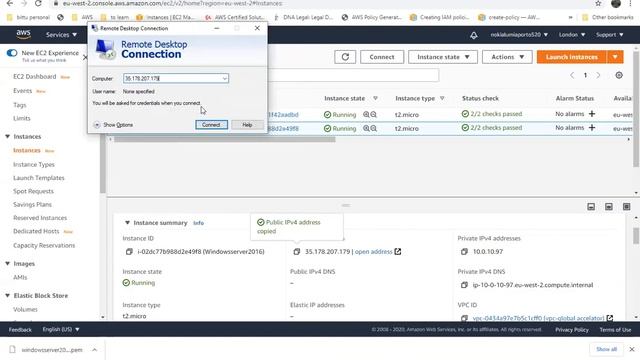640x360 pixels.
Task: Open the notifications bell icon
Action: tap(473, 35)
